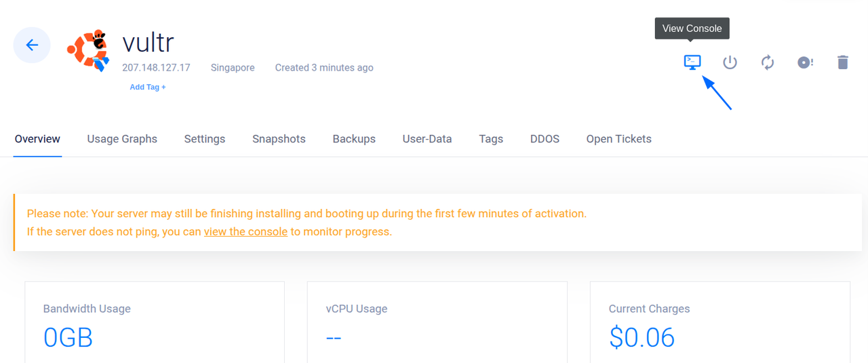Restart server using the circular arrows icon
This screenshot has height=363, width=868.
(x=768, y=62)
